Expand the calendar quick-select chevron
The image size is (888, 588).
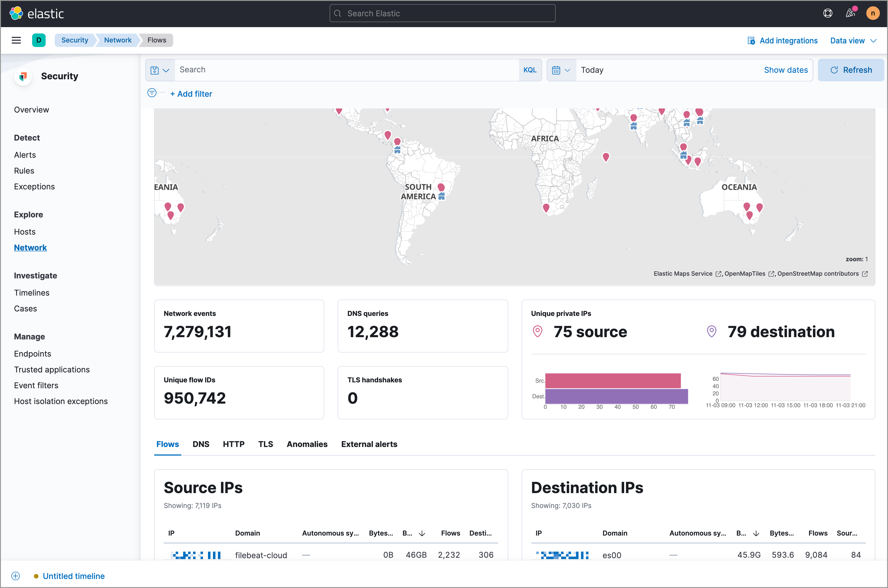tap(567, 70)
